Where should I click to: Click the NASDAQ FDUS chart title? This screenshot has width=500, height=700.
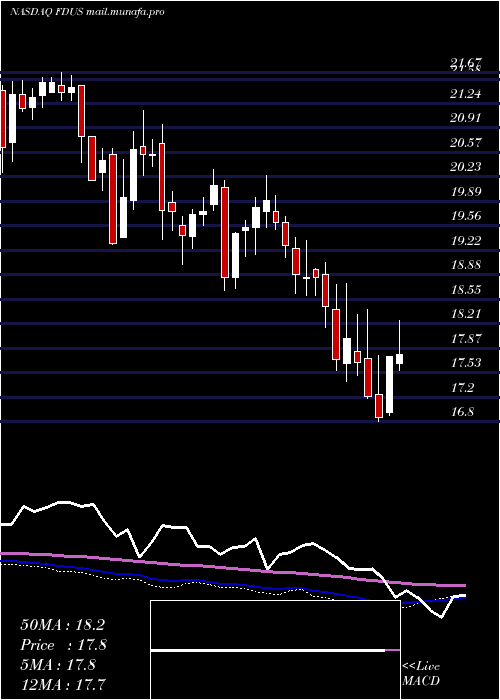coord(87,12)
